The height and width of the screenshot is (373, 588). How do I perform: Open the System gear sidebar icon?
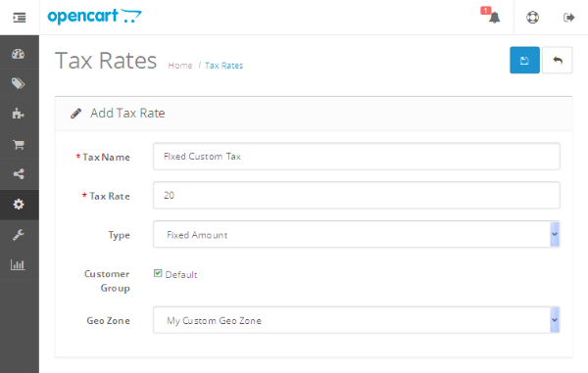(19, 204)
